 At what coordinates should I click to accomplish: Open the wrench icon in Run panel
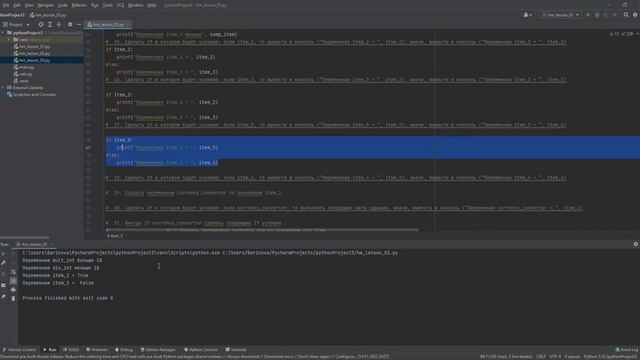pos(4,263)
